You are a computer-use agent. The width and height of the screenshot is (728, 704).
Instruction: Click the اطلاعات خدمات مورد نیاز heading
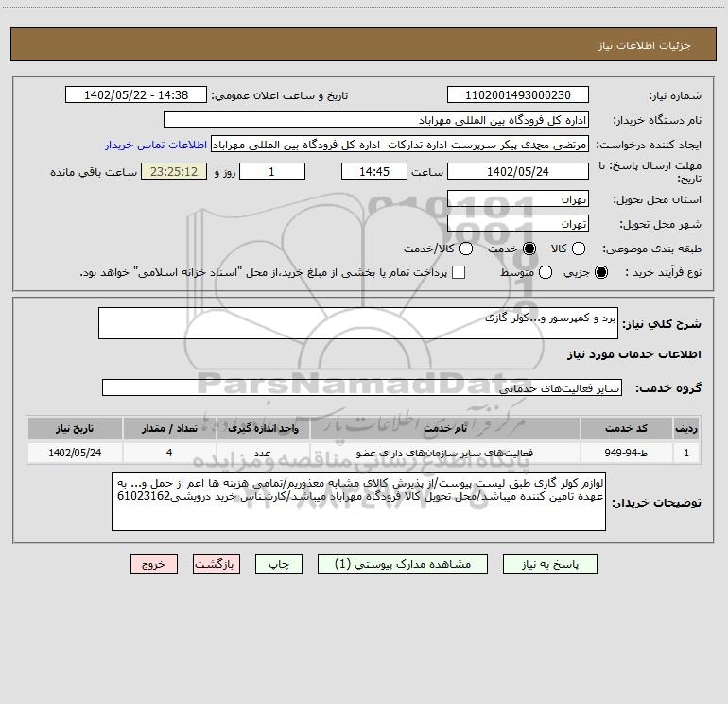633,354
